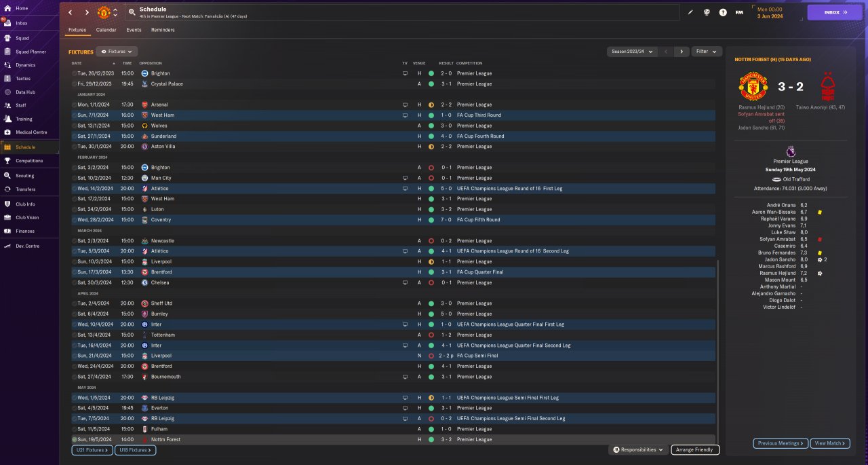The height and width of the screenshot is (465, 868).
Task: Open the Scouting section
Action: pos(29,175)
